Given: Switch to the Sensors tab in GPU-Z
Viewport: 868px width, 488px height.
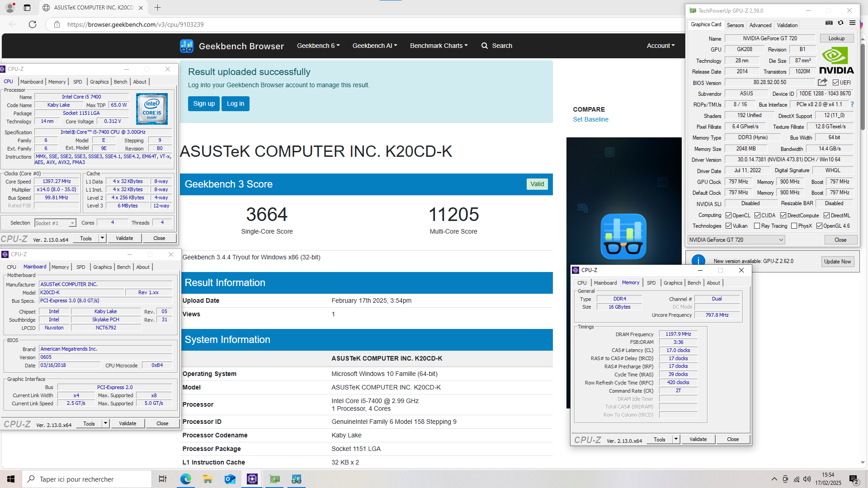Looking at the screenshot, I should [x=735, y=25].
